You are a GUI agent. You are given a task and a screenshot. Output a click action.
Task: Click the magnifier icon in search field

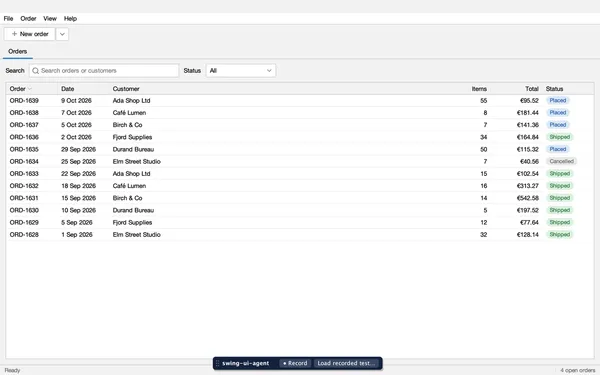[36, 70]
